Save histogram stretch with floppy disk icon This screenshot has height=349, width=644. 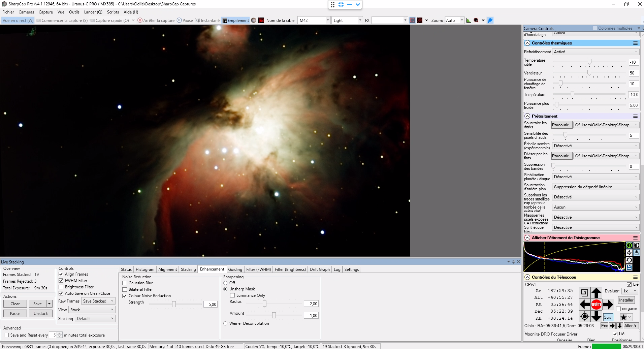point(629,267)
